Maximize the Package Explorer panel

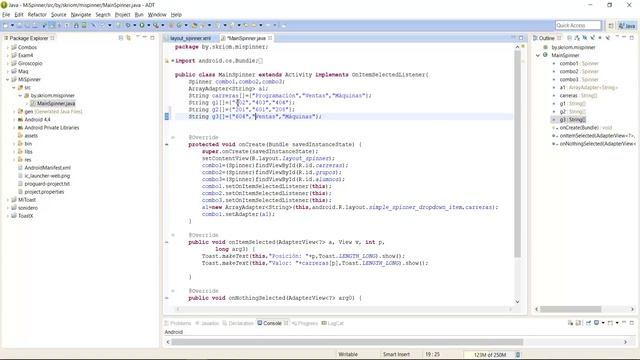tap(152, 38)
